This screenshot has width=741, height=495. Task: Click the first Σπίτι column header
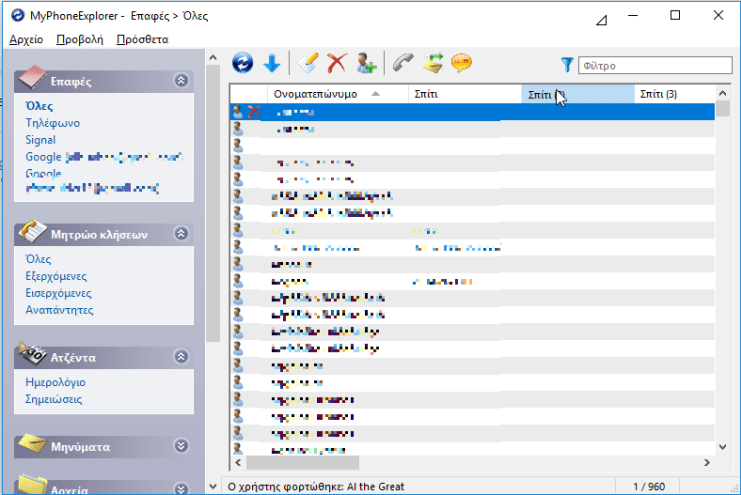pos(465,94)
